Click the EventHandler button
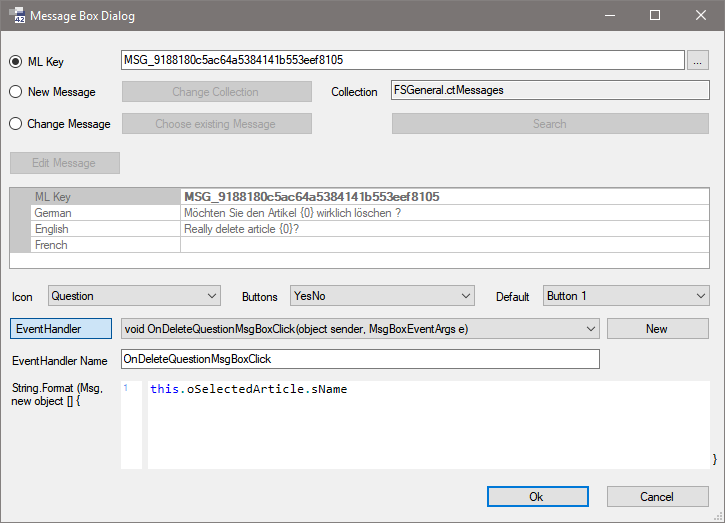 coord(61,328)
